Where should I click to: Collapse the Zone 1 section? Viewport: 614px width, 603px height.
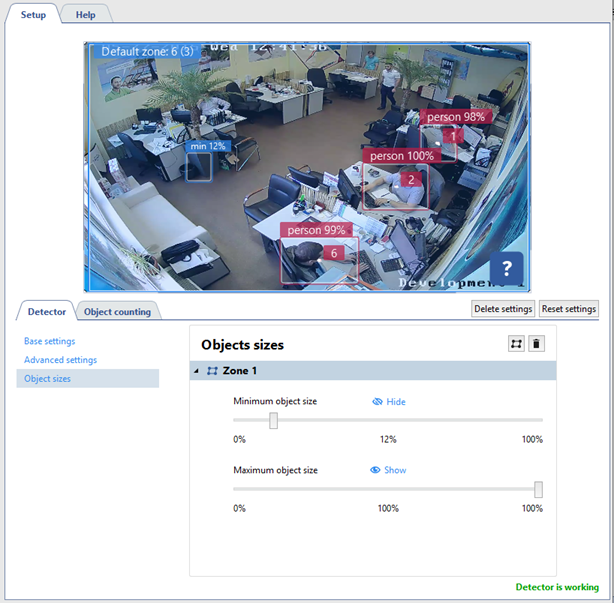(x=196, y=371)
